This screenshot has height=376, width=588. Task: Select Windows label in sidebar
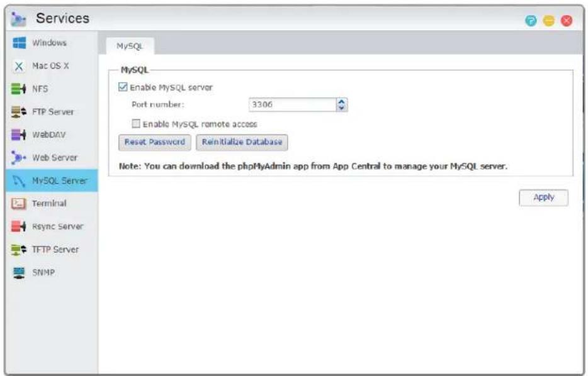coord(49,43)
